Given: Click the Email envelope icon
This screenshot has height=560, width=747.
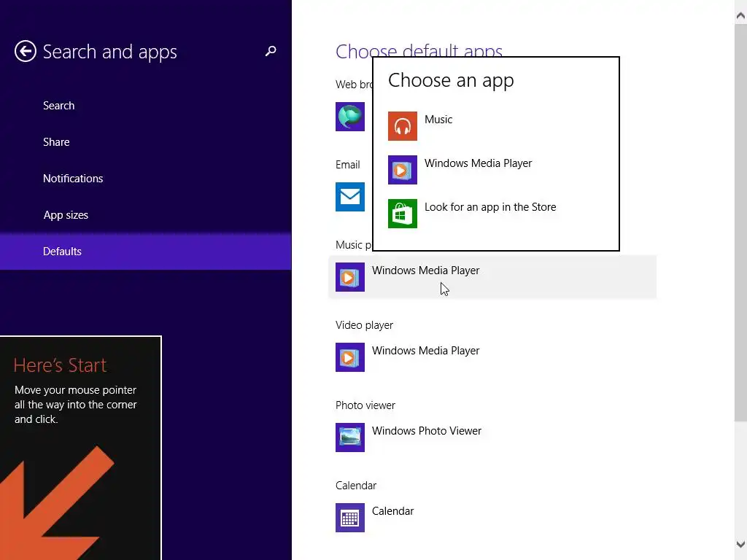Looking at the screenshot, I should click(349, 197).
